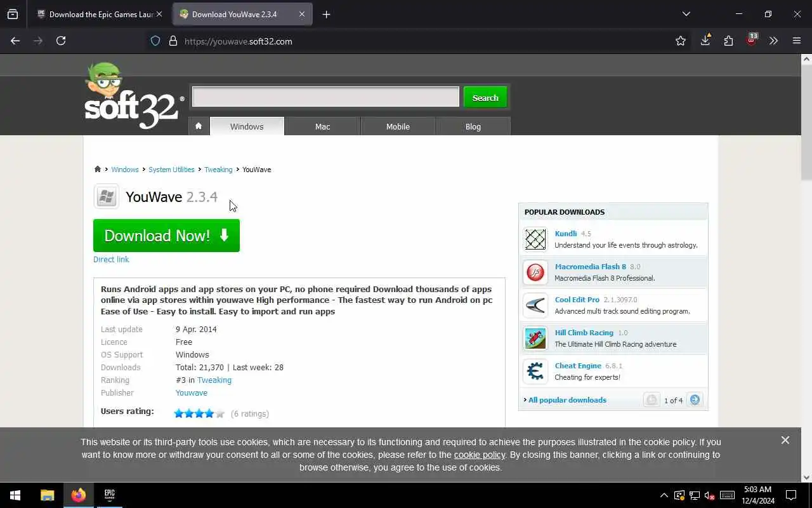Click the soft32 mascot logo
This screenshot has width=812, height=508.
[134, 96]
